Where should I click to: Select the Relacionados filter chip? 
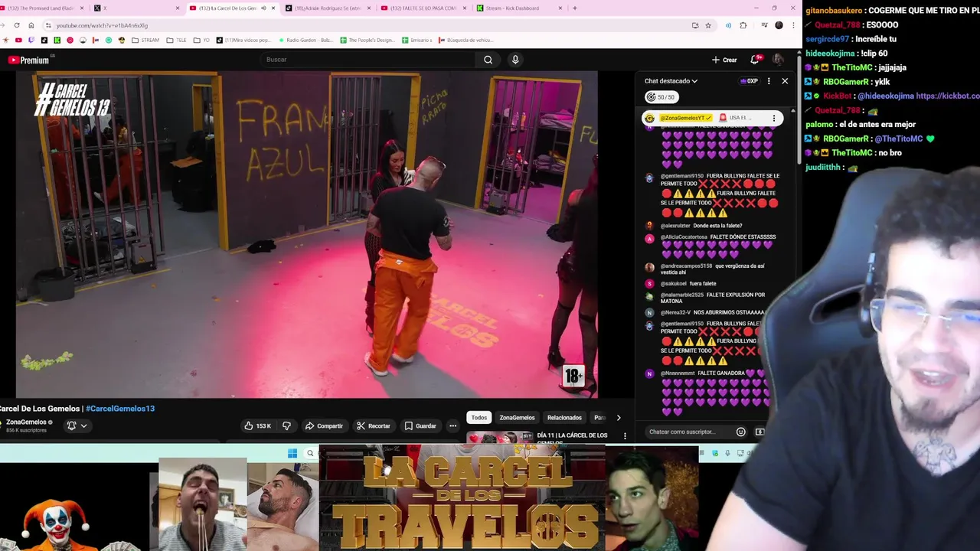(564, 418)
